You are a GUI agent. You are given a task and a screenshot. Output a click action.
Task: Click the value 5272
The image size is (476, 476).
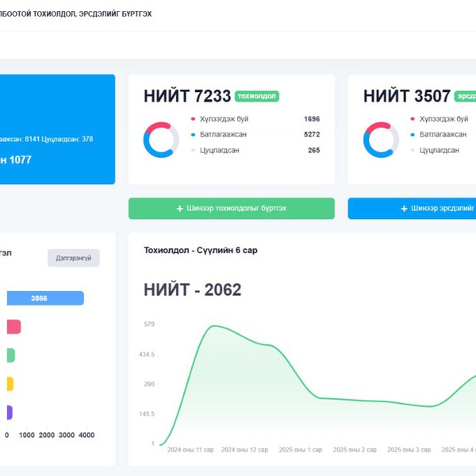[x=312, y=135]
